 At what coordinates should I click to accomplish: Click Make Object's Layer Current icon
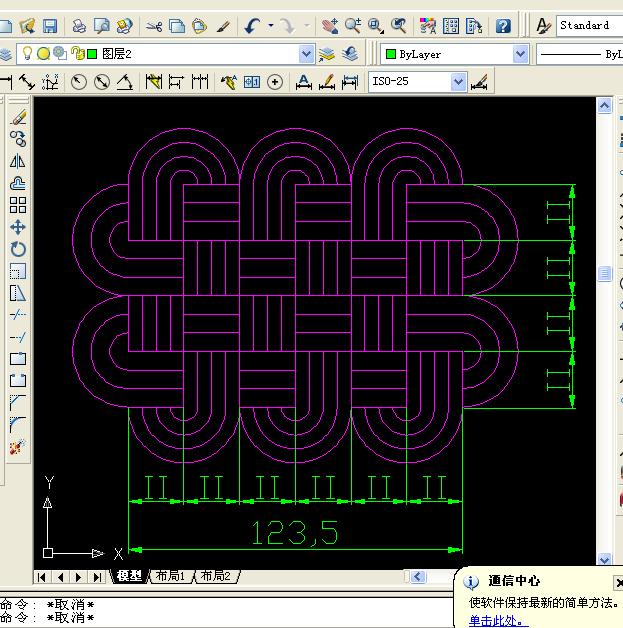tap(327, 54)
